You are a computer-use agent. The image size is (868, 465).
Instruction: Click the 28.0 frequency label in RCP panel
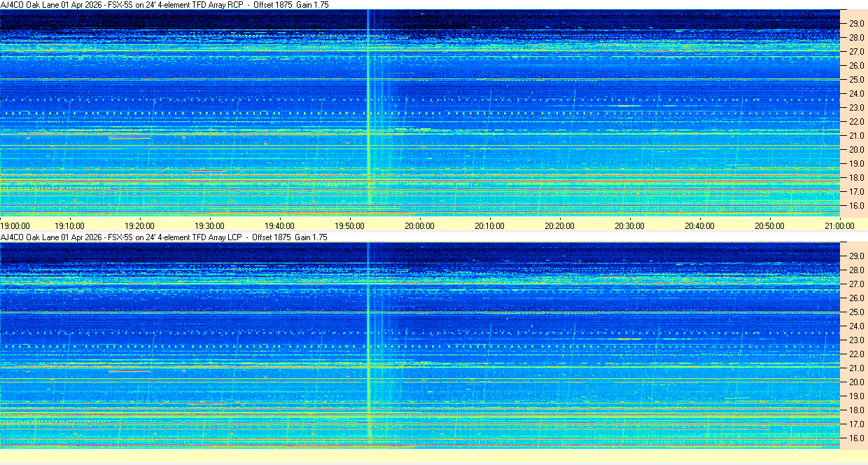[856, 38]
